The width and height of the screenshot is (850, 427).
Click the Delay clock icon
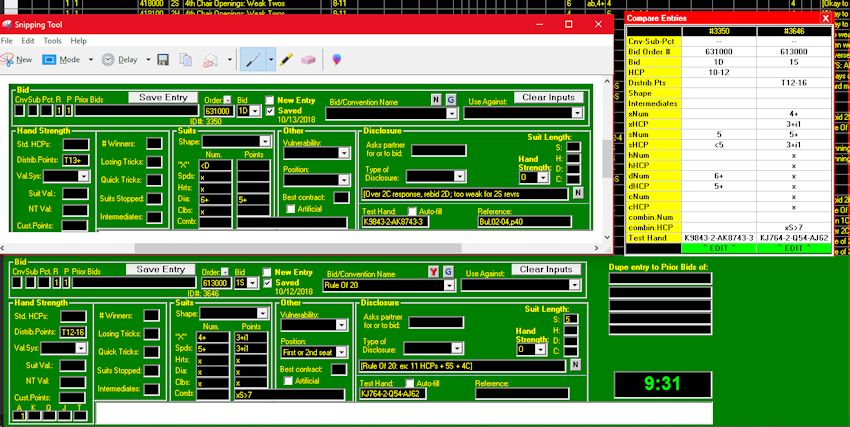108,60
